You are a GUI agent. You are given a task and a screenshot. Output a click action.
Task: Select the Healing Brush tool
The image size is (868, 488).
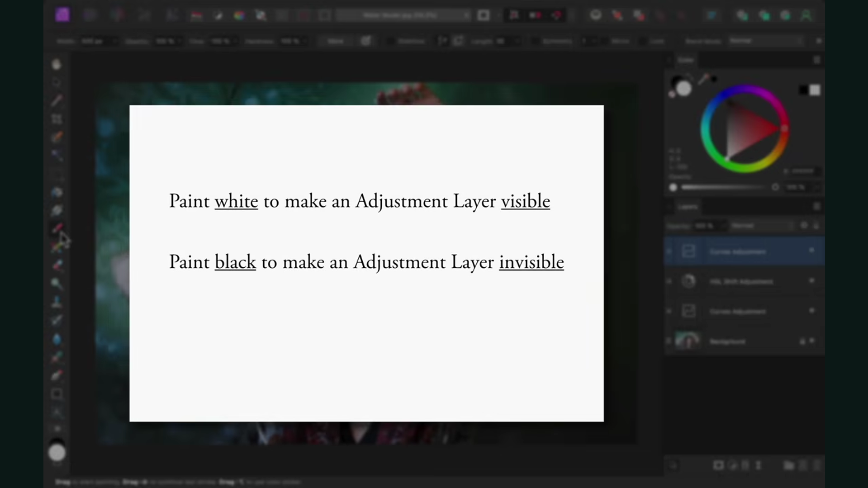click(57, 320)
